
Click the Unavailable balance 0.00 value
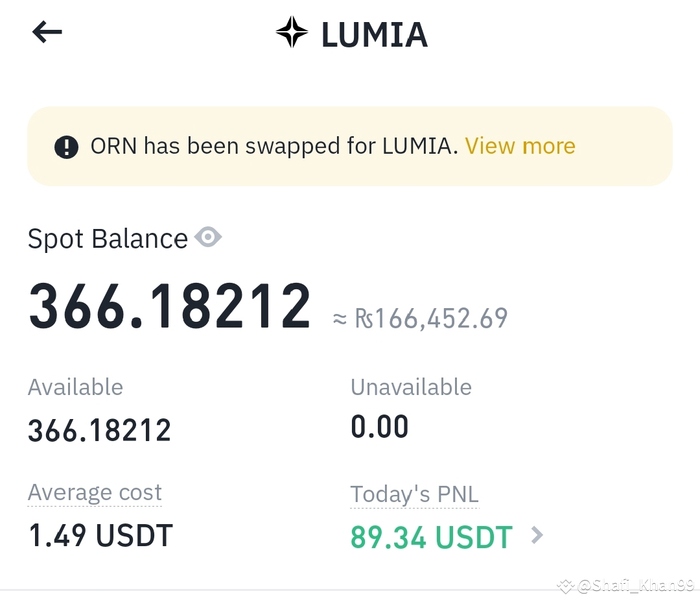click(380, 426)
